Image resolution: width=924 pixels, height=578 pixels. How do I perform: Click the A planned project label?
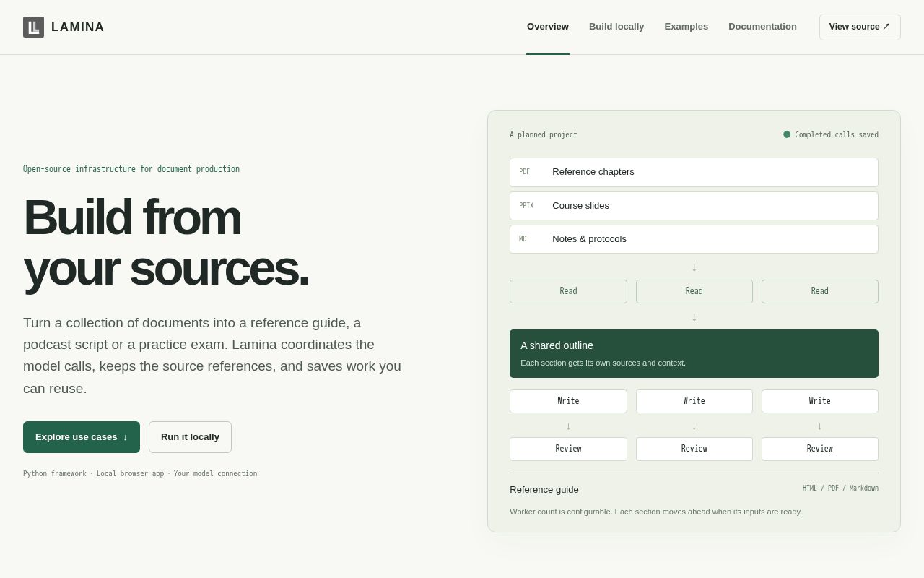coord(544,134)
